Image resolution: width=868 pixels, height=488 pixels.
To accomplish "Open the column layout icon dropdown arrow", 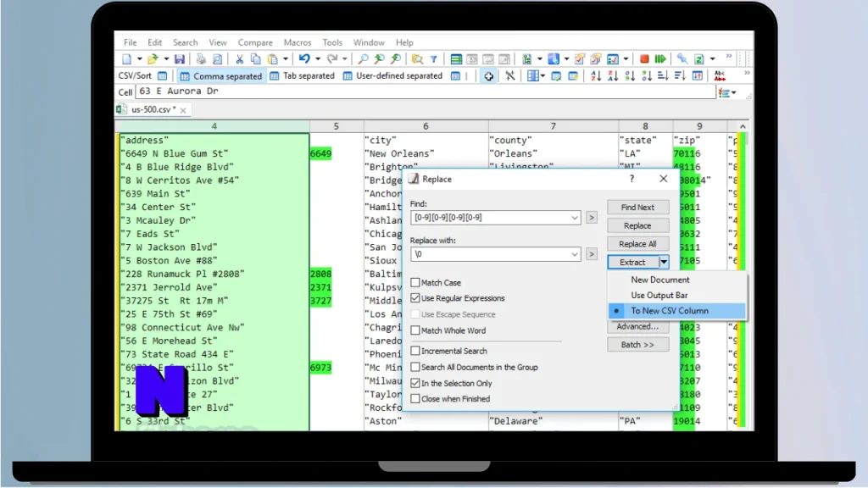I will (x=542, y=76).
